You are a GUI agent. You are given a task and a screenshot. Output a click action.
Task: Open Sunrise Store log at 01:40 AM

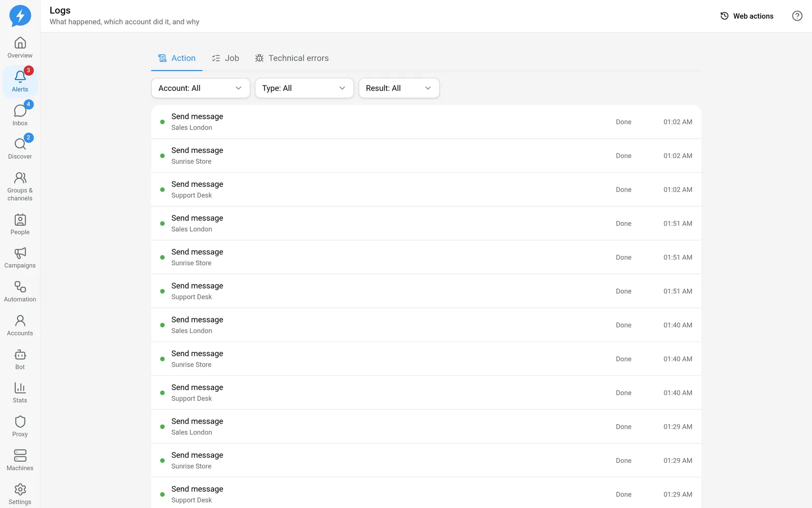pyautogui.click(x=426, y=359)
